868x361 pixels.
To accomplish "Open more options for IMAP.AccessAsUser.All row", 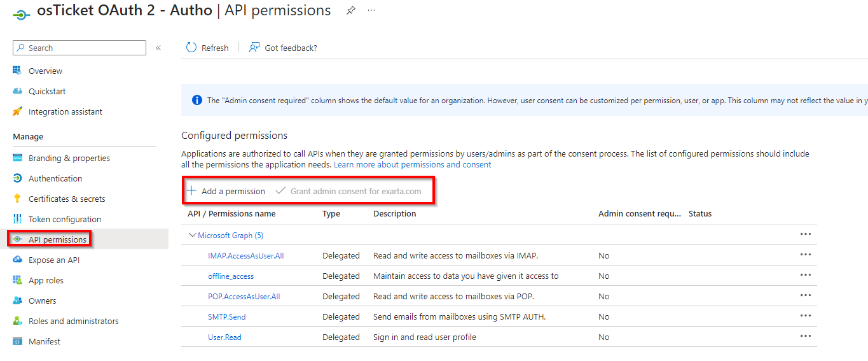I will click(x=806, y=255).
